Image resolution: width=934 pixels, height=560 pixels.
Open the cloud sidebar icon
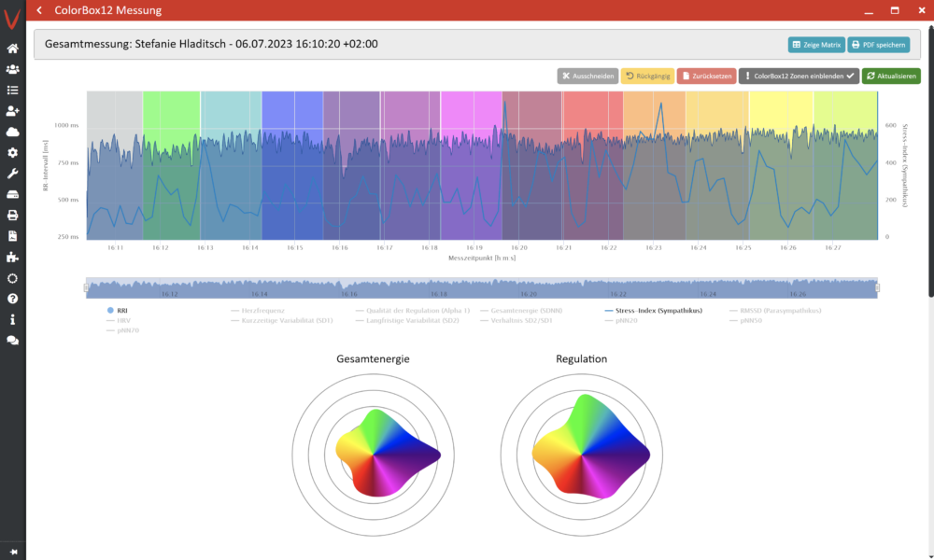coord(12,132)
